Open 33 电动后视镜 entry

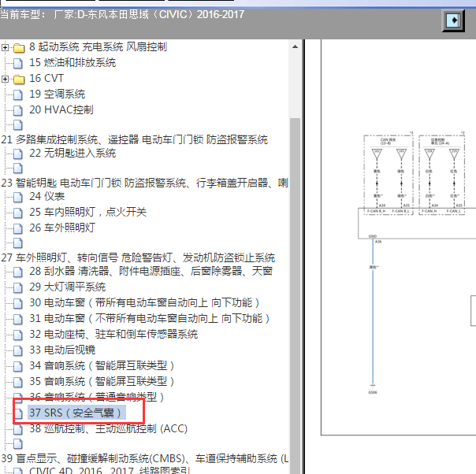(x=62, y=350)
